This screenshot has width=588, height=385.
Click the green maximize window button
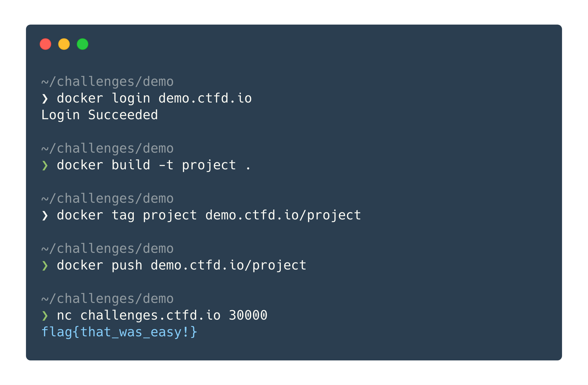[83, 44]
